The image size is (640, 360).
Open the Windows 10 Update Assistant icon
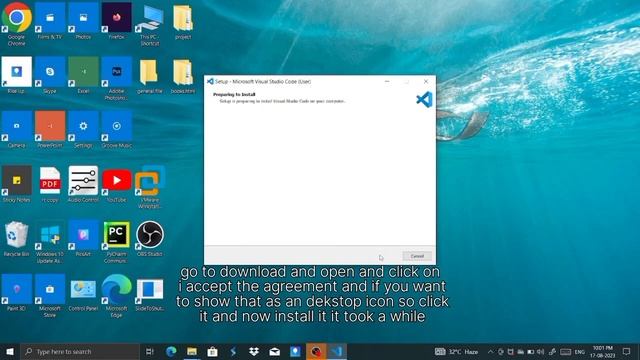pos(50,241)
